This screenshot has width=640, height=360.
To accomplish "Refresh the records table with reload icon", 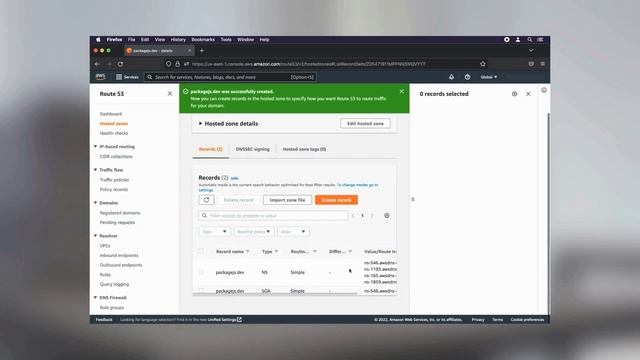I will [207, 200].
